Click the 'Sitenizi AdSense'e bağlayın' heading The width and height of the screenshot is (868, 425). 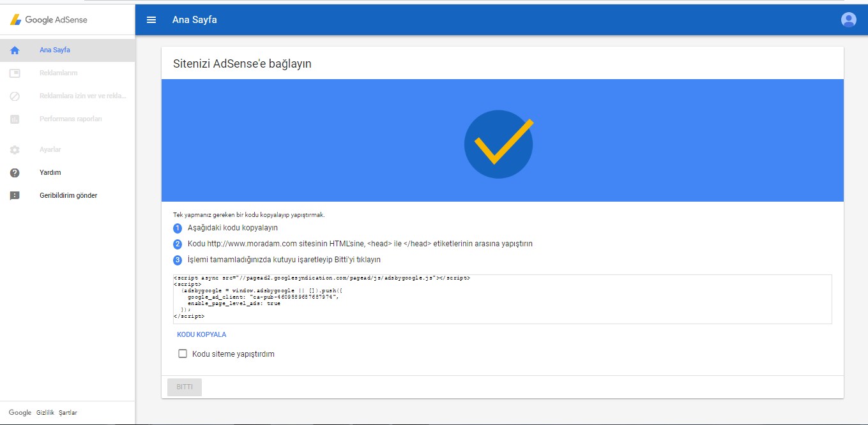click(242, 64)
